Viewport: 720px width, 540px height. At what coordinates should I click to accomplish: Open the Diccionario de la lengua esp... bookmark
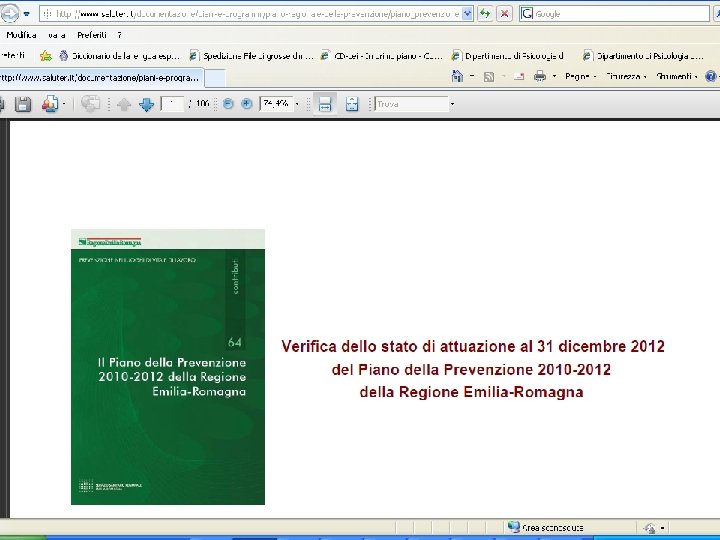coord(119,56)
